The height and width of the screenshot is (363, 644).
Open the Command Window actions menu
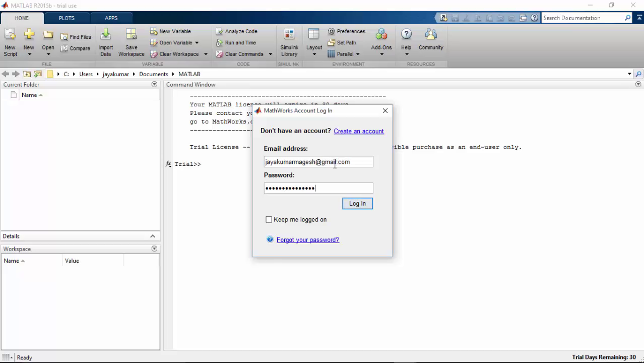638,85
